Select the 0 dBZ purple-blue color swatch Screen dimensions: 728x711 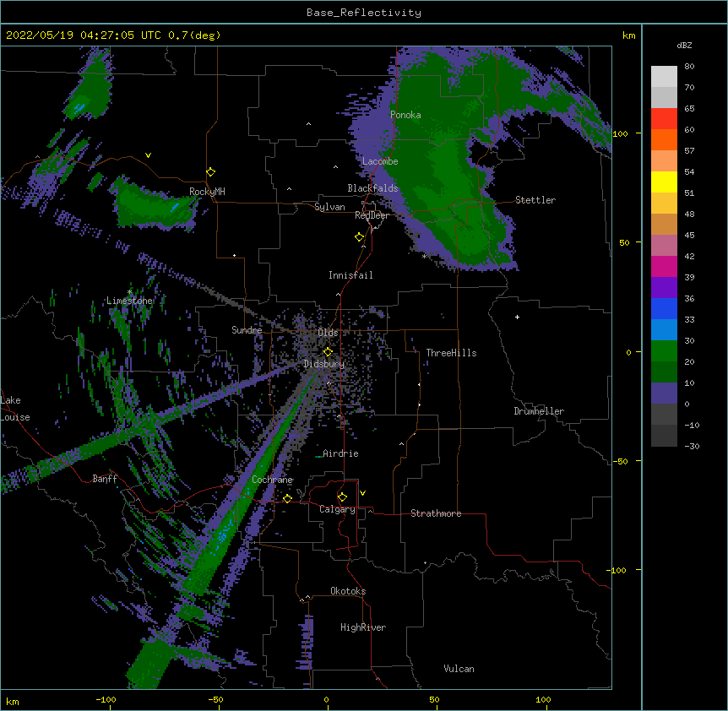(x=664, y=393)
